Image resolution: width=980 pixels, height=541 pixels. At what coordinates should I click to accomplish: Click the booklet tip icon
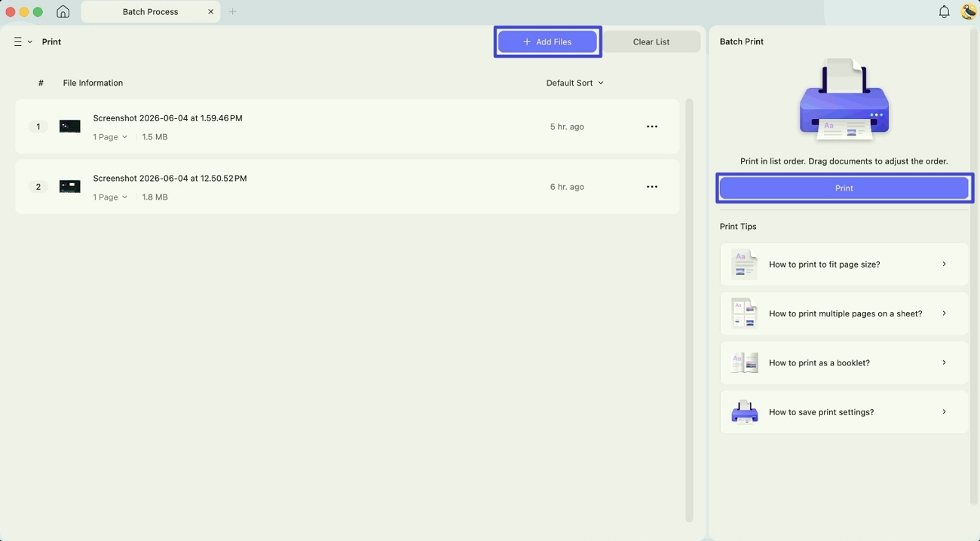pyautogui.click(x=744, y=362)
